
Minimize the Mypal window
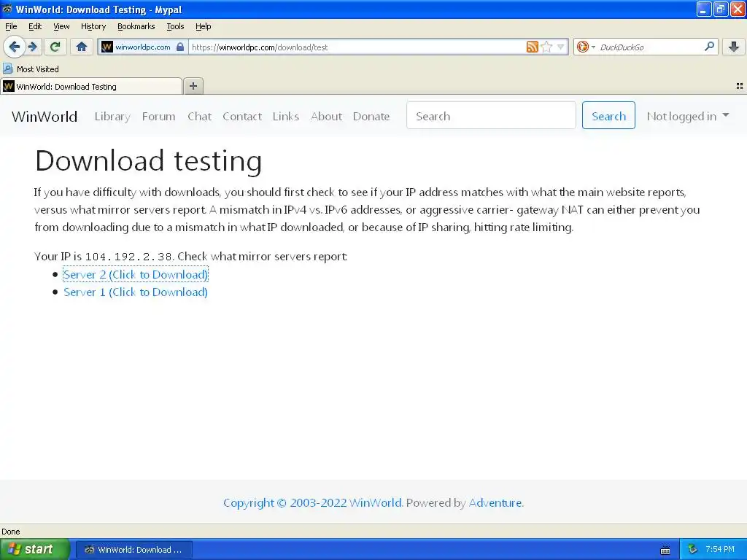pos(704,9)
